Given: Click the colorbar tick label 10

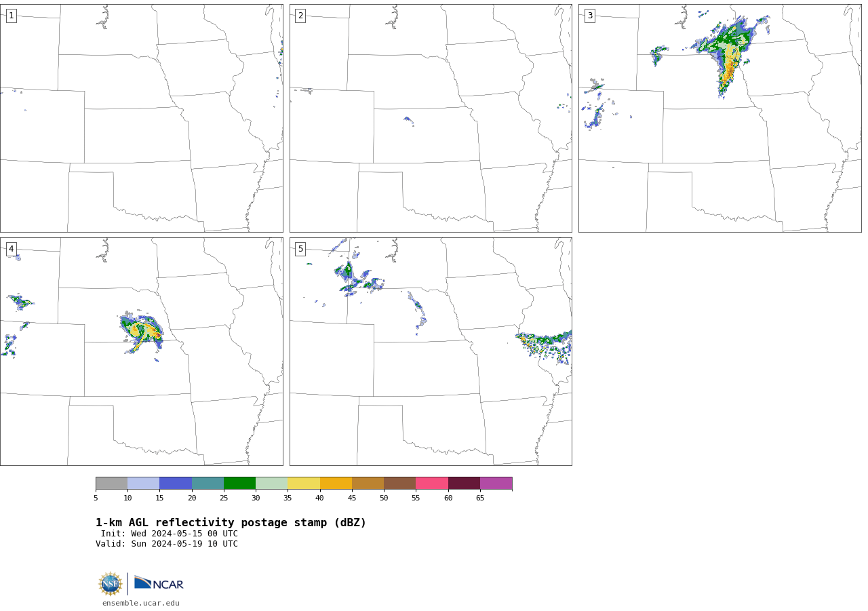Looking at the screenshot, I should 127,498.
